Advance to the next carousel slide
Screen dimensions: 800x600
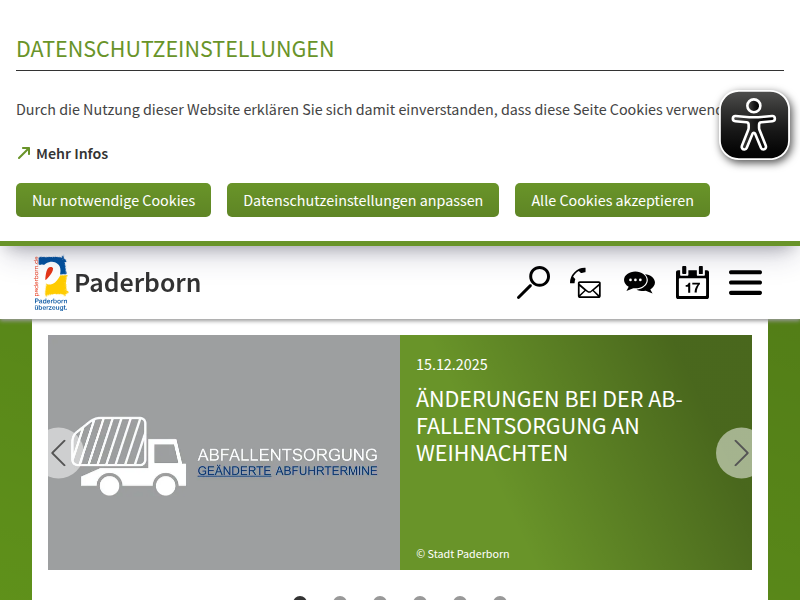coord(739,453)
